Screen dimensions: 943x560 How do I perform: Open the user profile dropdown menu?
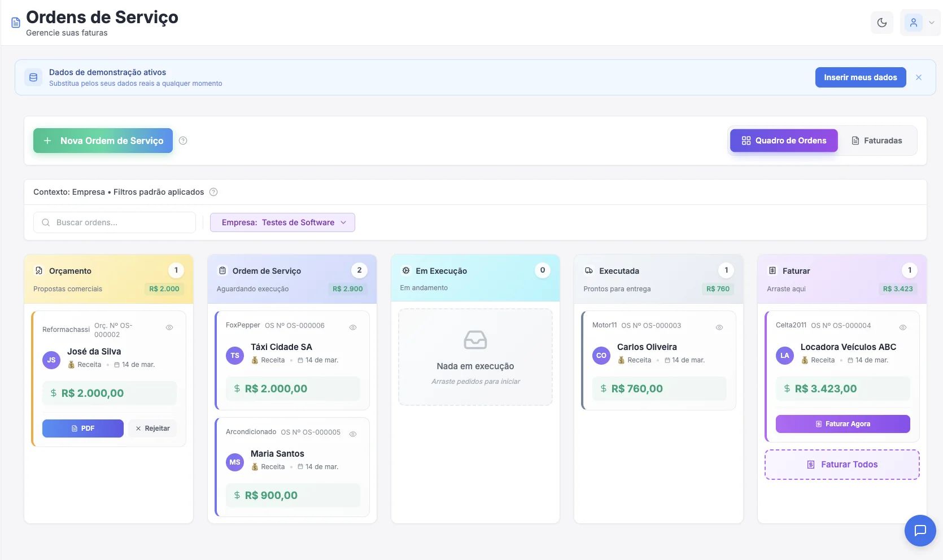(920, 23)
